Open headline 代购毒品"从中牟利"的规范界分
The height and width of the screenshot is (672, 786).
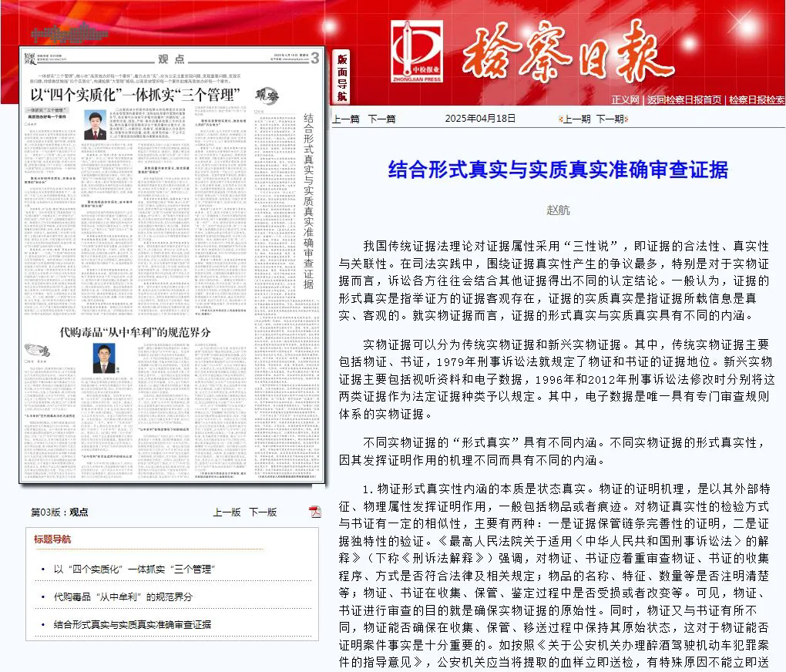(x=123, y=597)
